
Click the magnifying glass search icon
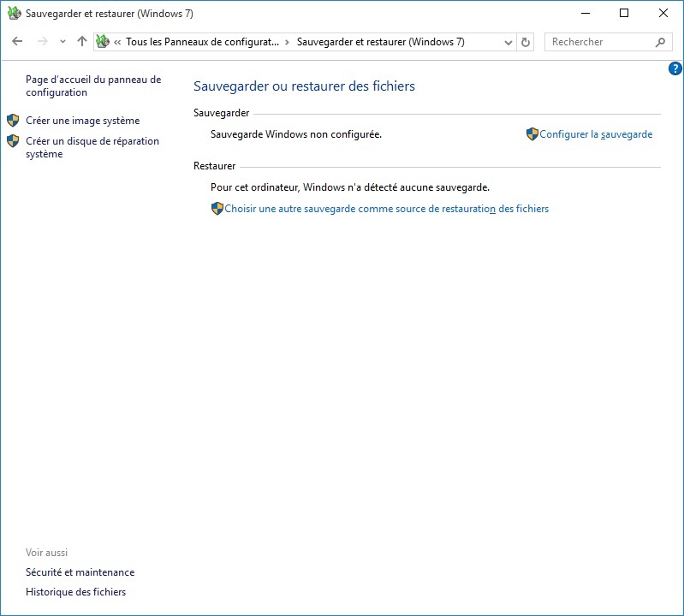[x=660, y=42]
